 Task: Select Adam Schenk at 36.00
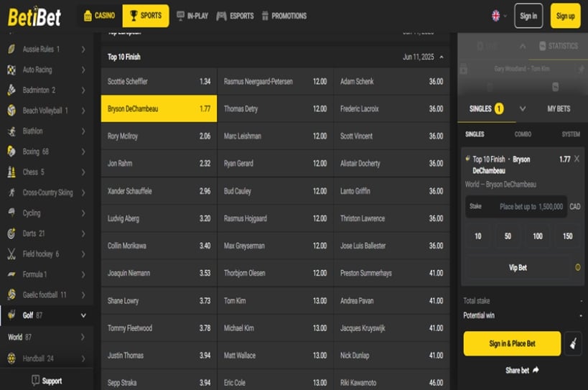392,81
